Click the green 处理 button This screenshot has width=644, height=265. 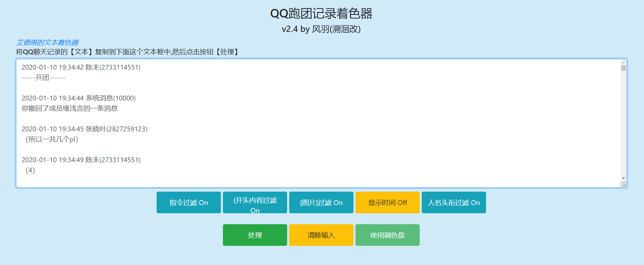255,235
